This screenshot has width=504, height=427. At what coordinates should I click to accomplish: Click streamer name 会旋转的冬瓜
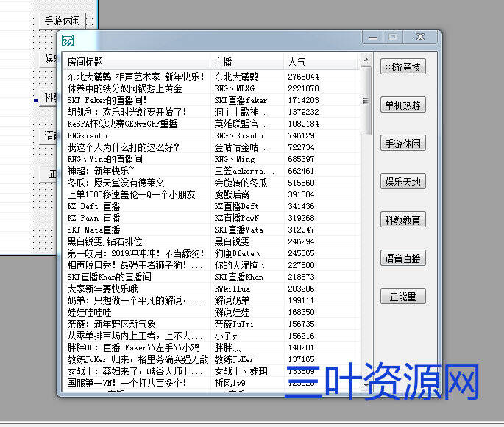click(241, 183)
